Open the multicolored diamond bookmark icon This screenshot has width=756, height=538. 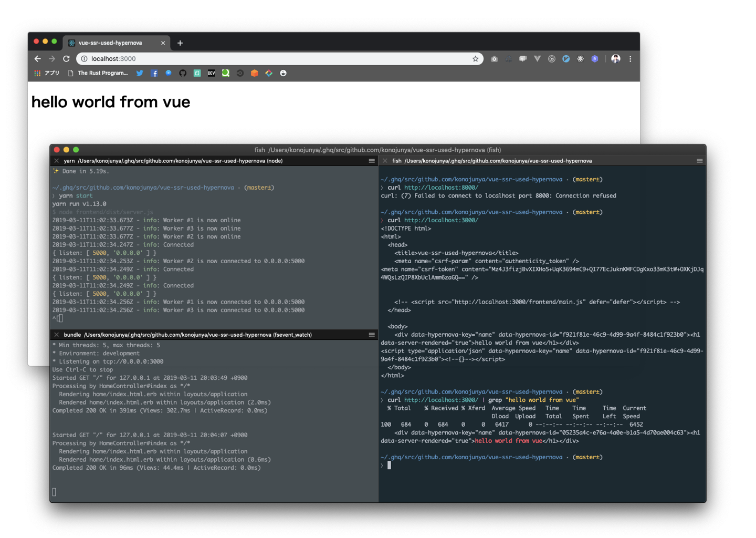point(269,73)
